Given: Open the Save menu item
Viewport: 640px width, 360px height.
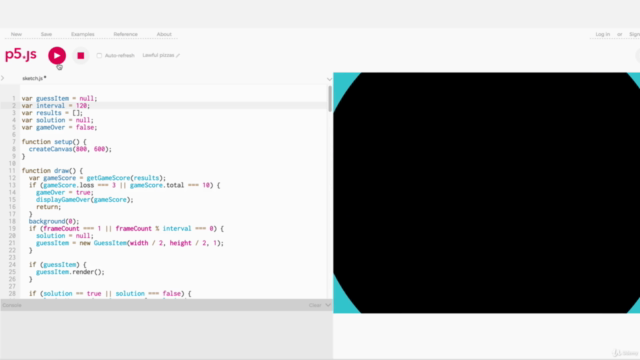Looking at the screenshot, I should pyautogui.click(x=46, y=34).
